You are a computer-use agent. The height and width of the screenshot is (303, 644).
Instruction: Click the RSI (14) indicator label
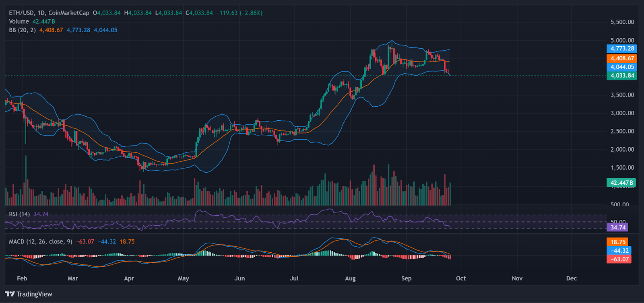coord(19,214)
